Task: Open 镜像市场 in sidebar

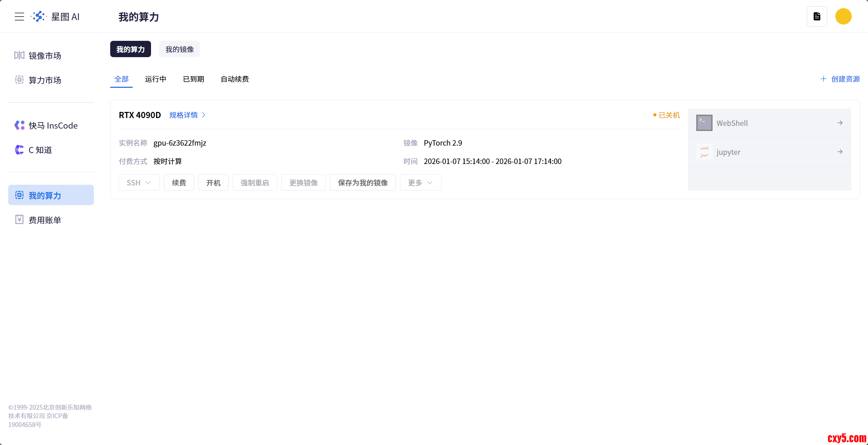Action: tap(45, 55)
